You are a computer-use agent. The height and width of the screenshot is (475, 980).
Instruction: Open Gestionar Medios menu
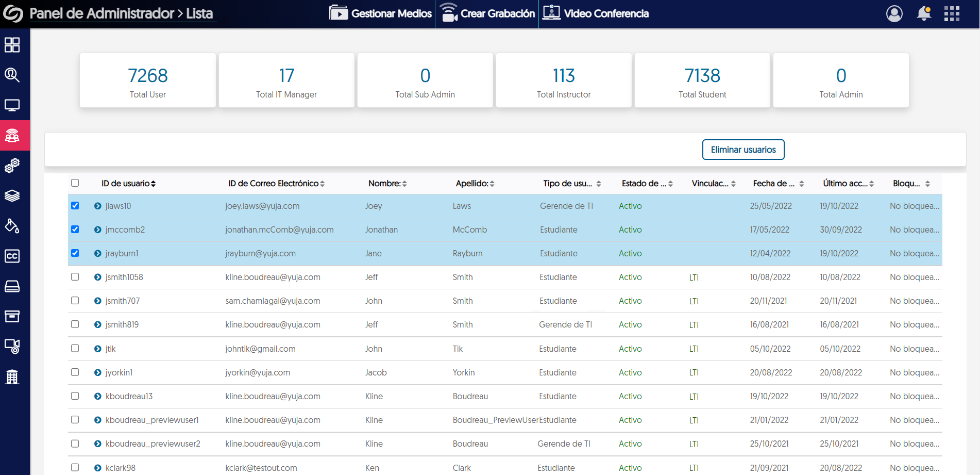pos(381,13)
